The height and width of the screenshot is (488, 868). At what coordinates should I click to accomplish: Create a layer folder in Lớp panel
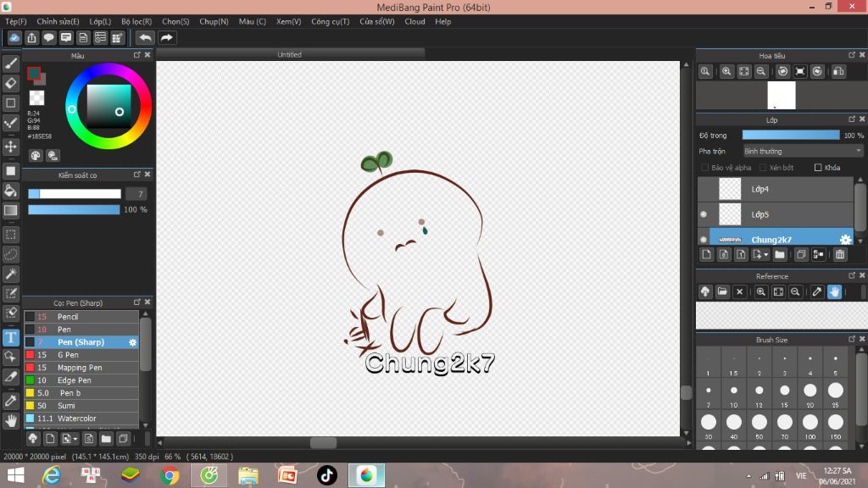pyautogui.click(x=780, y=254)
